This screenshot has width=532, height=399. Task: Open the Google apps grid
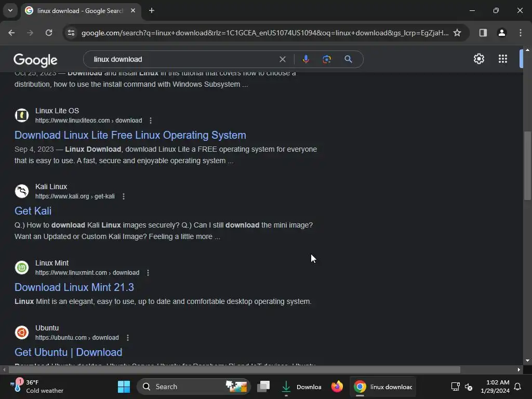(x=503, y=59)
